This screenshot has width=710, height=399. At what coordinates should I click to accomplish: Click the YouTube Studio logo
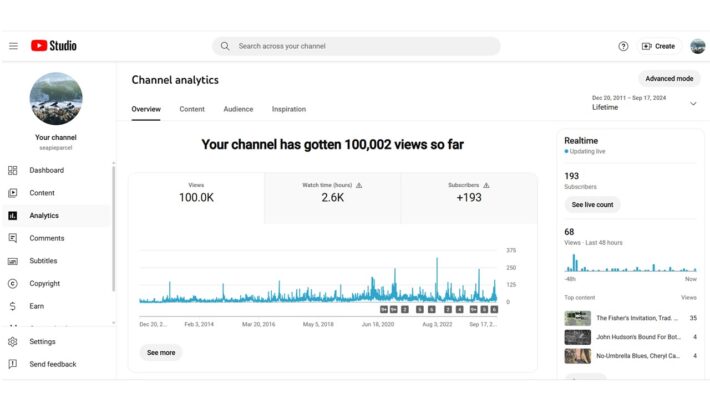click(x=53, y=46)
